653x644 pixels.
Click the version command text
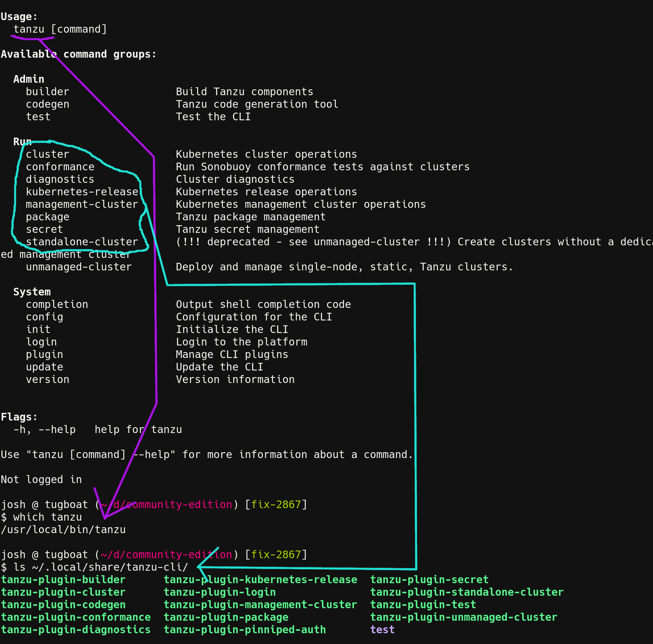[47, 379]
